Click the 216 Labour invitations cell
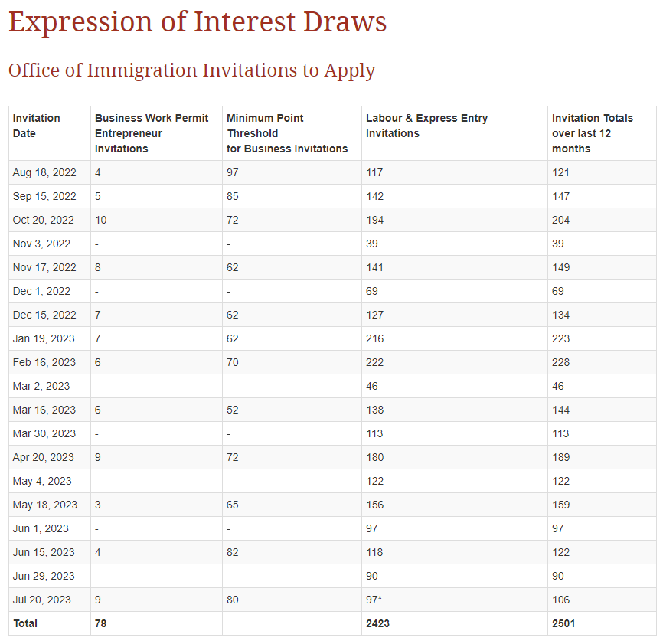Image resolution: width=663 pixels, height=644 pixels. (374, 338)
